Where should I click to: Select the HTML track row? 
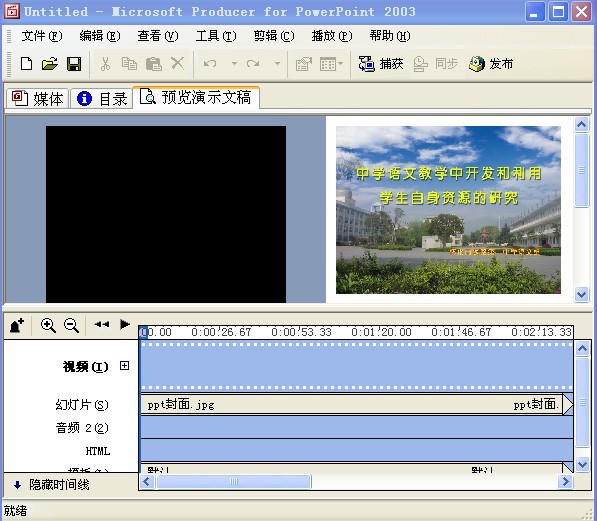click(x=357, y=450)
